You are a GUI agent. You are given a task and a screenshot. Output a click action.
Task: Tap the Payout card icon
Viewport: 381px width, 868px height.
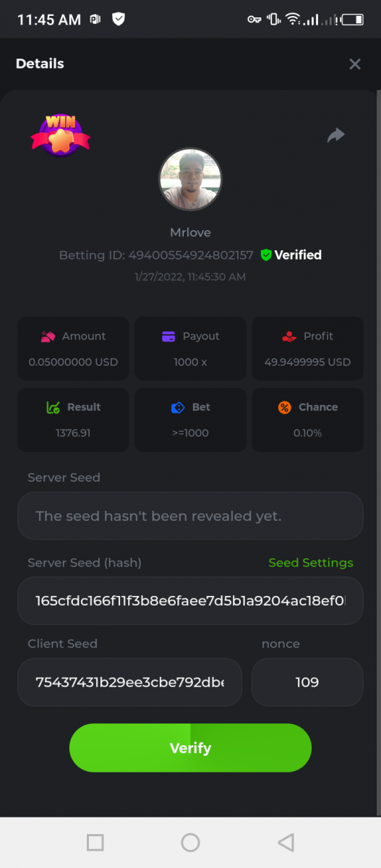coord(168,336)
